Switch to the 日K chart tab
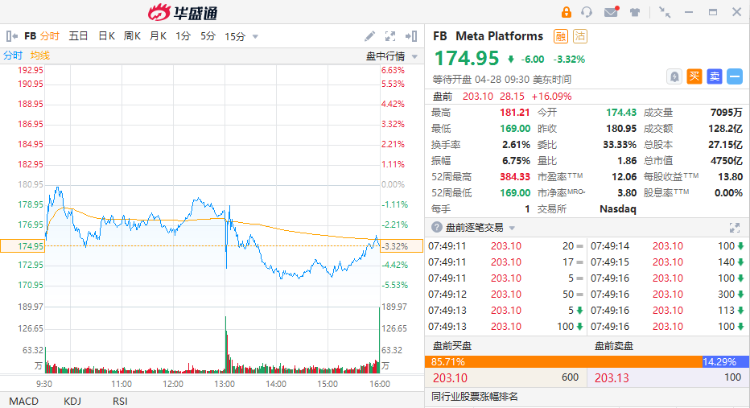 click(106, 36)
